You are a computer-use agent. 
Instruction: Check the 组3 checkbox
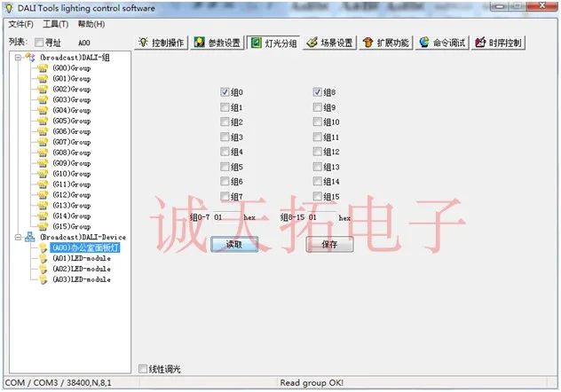225,137
